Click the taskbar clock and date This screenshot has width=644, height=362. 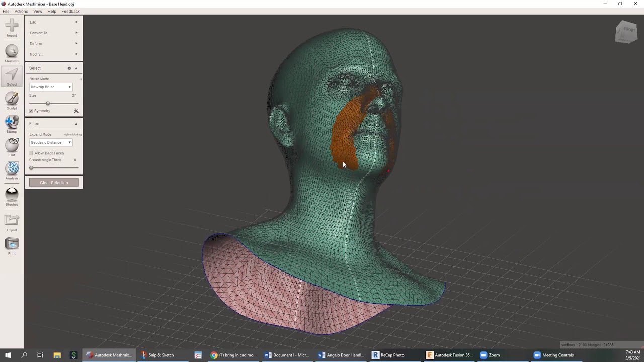click(632, 355)
